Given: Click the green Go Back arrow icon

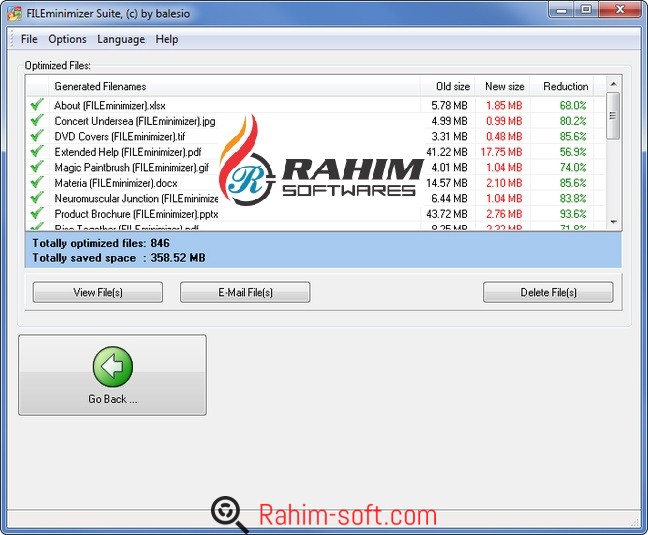Looking at the screenshot, I should pyautogui.click(x=113, y=366).
